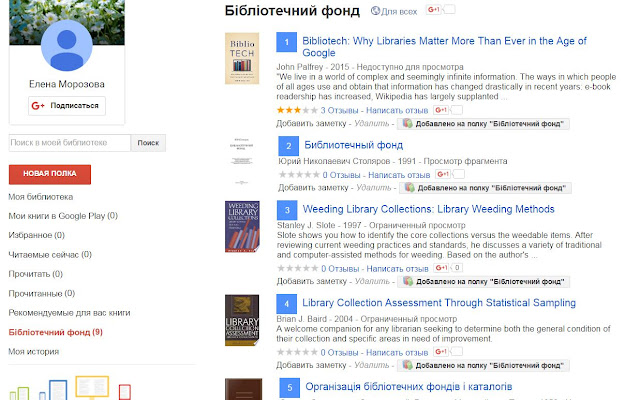Click number badge 3 beside Weeding Library Collections

tap(287, 210)
